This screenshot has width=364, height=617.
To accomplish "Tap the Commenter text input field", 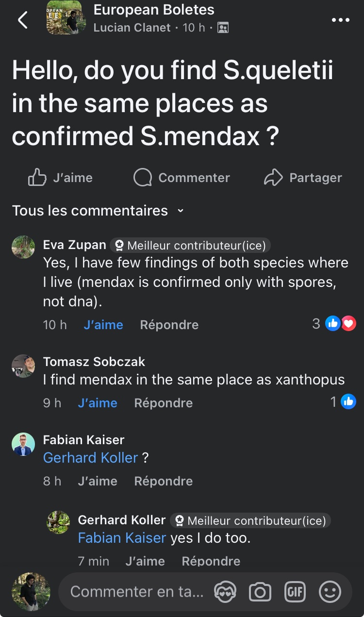I will (x=137, y=592).
